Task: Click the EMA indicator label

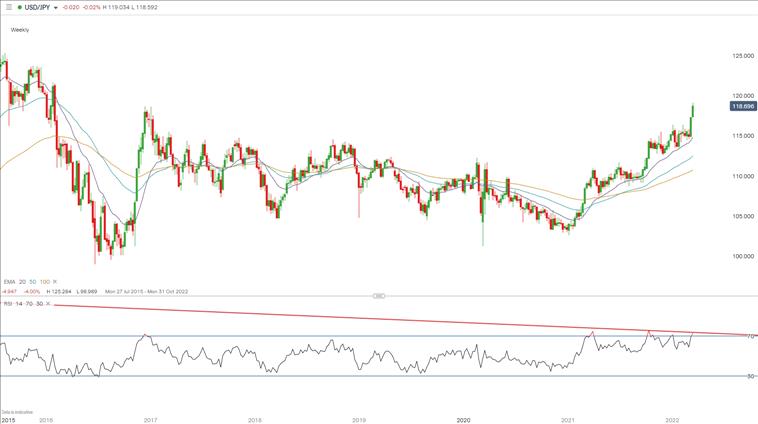Action: [x=10, y=282]
